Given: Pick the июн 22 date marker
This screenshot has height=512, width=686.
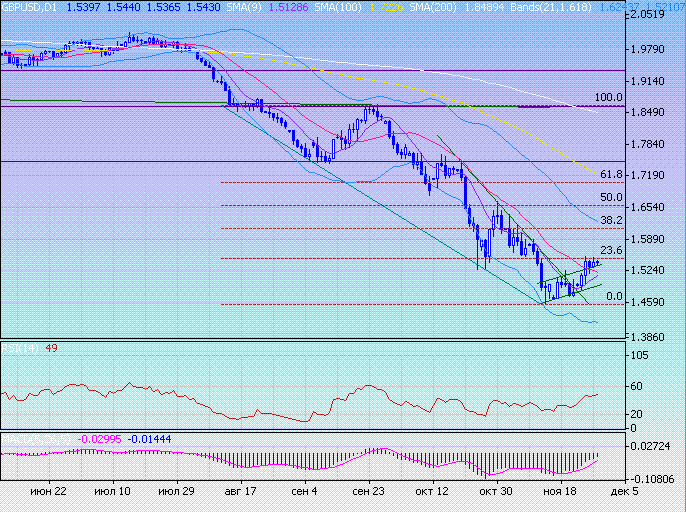Looking at the screenshot, I should [48, 492].
